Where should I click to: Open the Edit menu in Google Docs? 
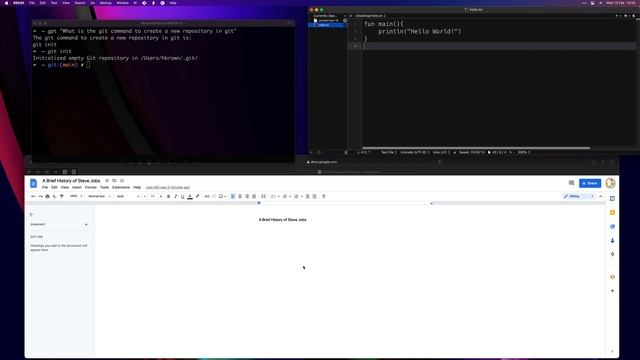click(54, 187)
